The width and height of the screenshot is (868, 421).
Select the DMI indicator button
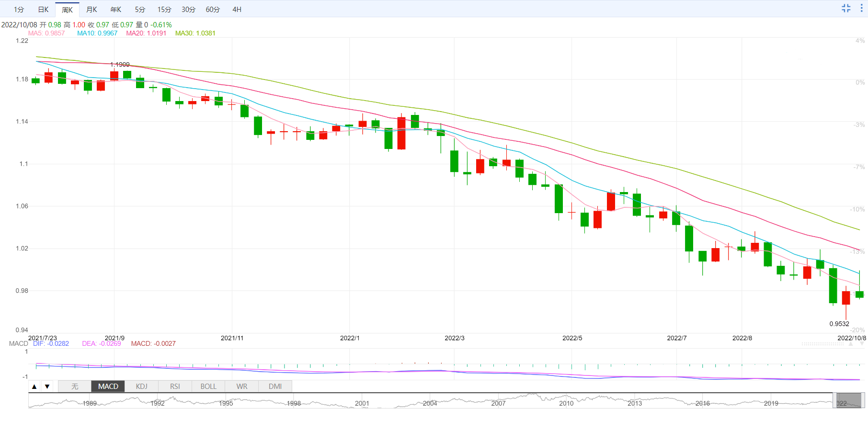tap(275, 387)
